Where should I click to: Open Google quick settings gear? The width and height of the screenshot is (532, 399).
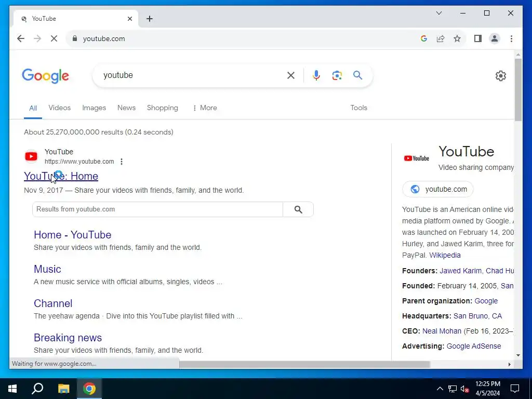tap(500, 76)
